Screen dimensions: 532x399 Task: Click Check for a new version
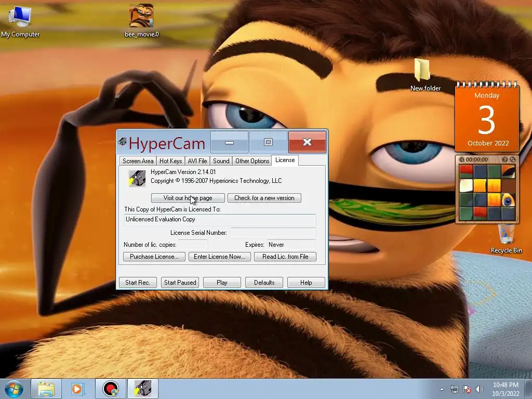click(x=264, y=198)
